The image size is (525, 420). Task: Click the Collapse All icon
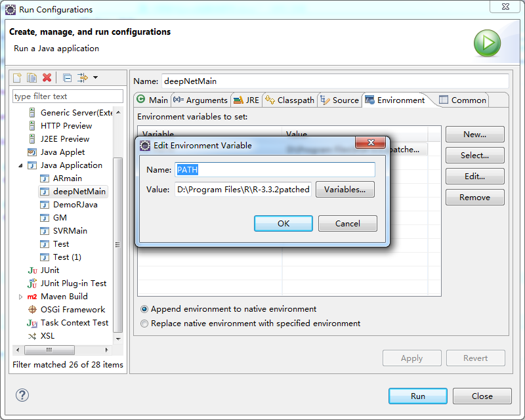point(68,77)
